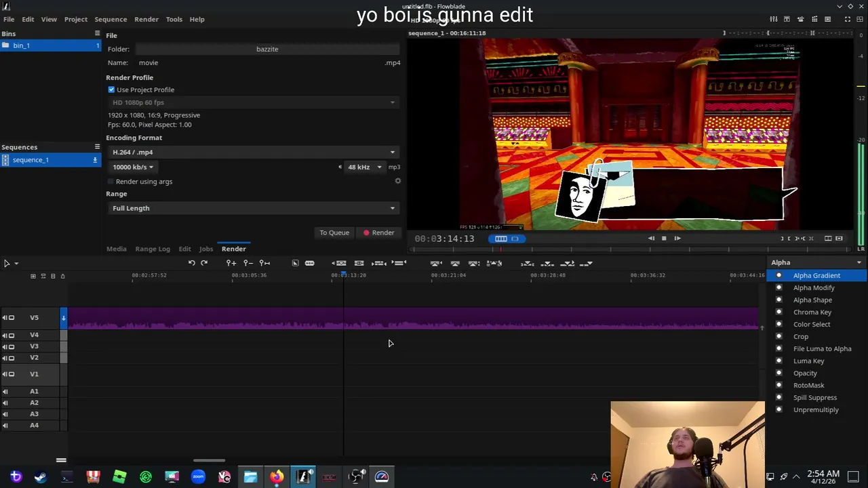Mute audio on track A3
This screenshot has width=868, height=488.
point(5,414)
